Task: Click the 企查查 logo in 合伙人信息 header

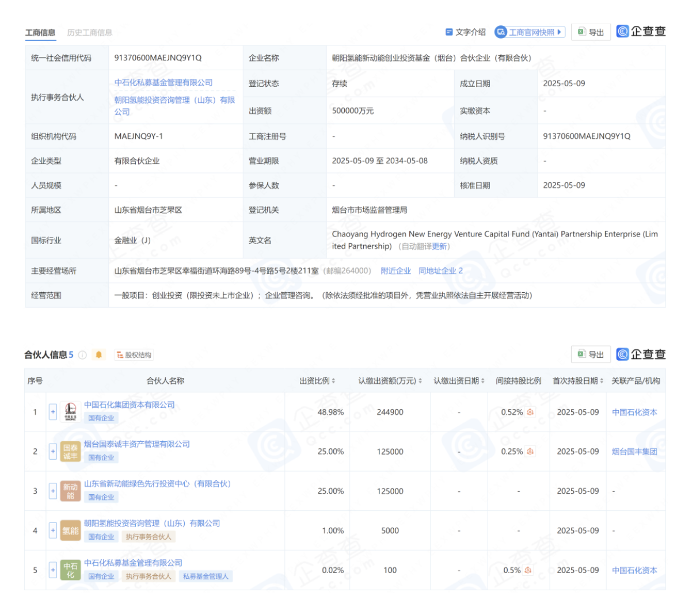Action: point(641,354)
